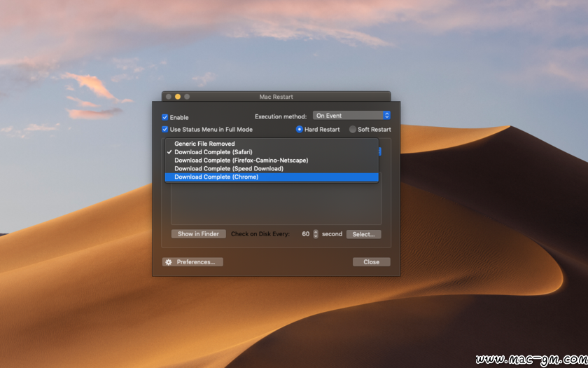Click the 60 seconds value field
The width and height of the screenshot is (588, 368).
click(x=305, y=234)
